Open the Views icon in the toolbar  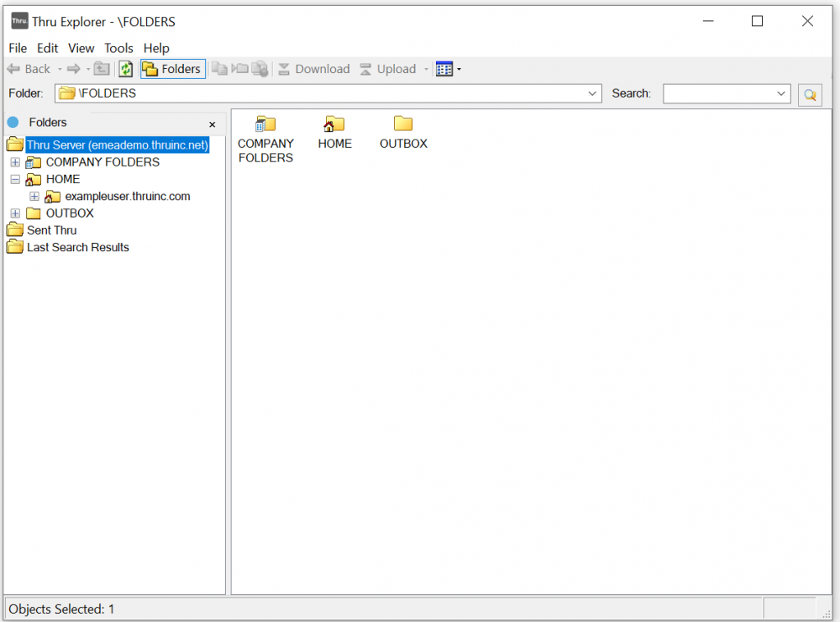(x=444, y=69)
